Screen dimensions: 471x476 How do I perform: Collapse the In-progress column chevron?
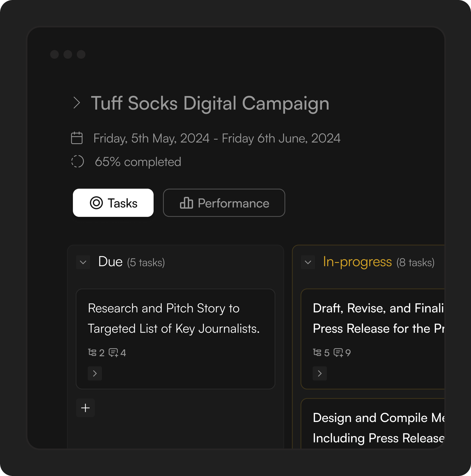click(x=308, y=262)
